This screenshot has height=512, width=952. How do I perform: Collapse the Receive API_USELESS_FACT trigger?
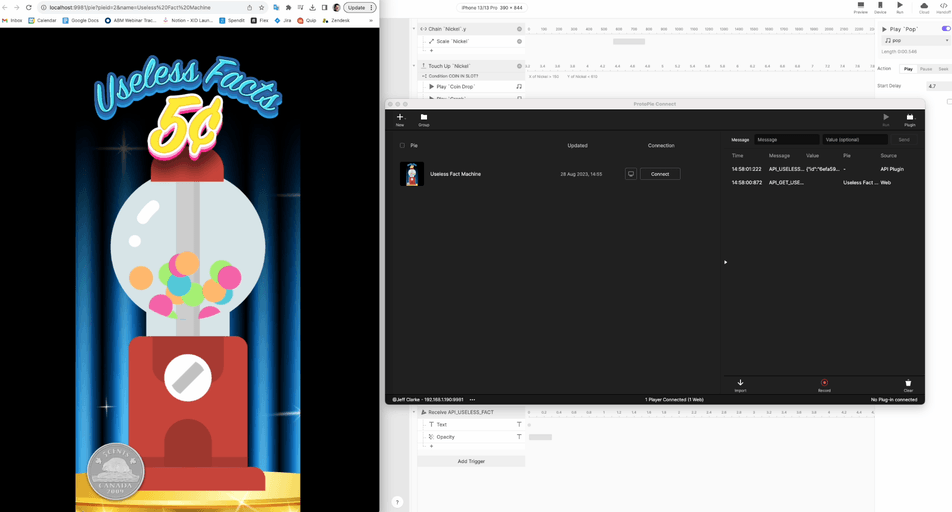414,412
